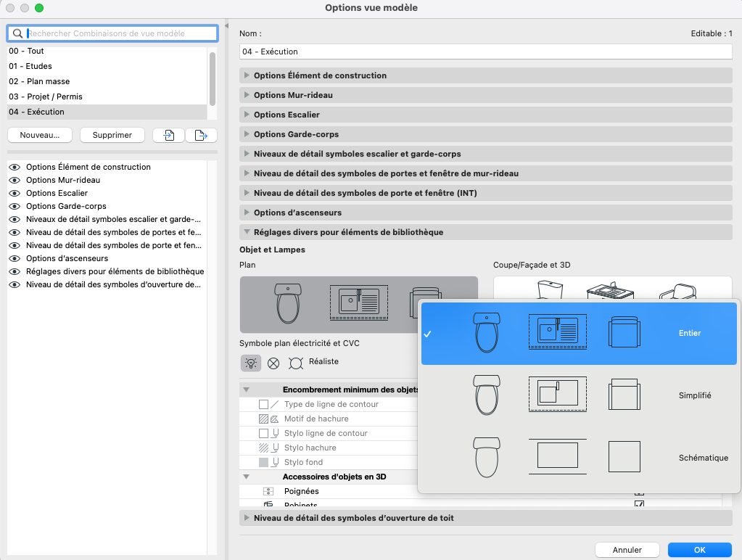Toggle eye icon for Options Escalier
Viewport: 742px width, 560px height.
tap(15, 193)
